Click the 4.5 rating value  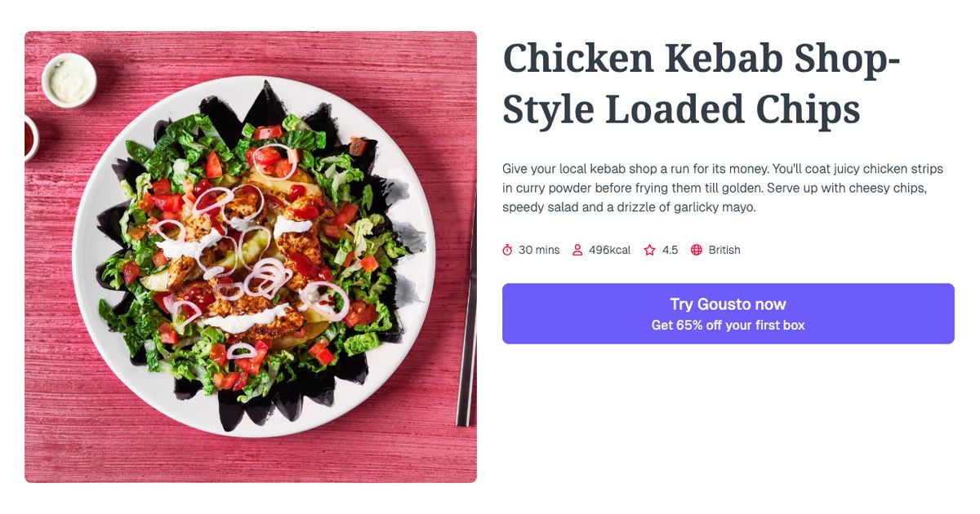(670, 250)
